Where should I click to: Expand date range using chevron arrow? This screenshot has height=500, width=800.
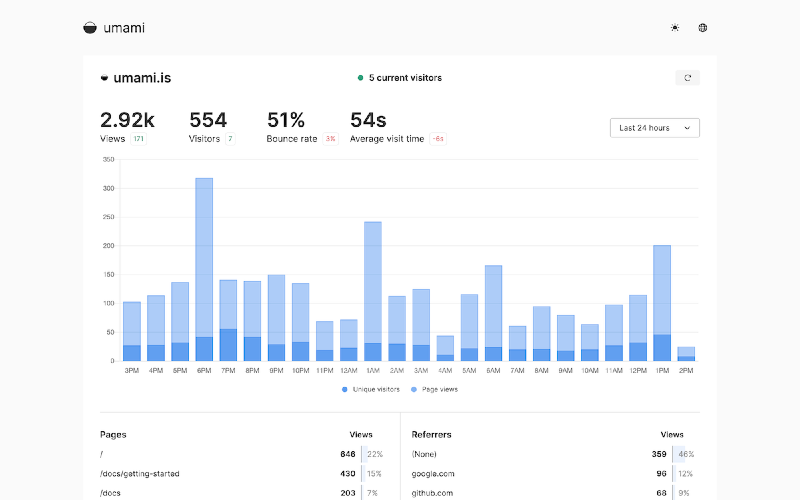click(687, 128)
